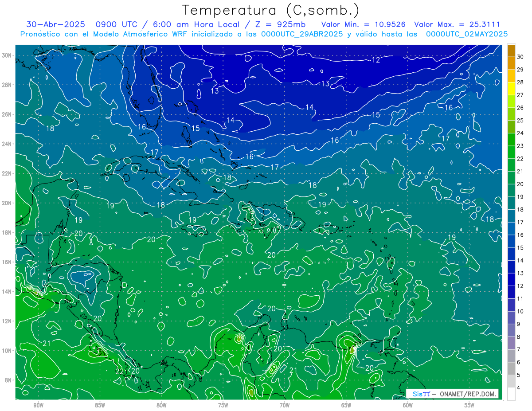
Task: Click the "85W" longitude axis label
Action: (100, 405)
